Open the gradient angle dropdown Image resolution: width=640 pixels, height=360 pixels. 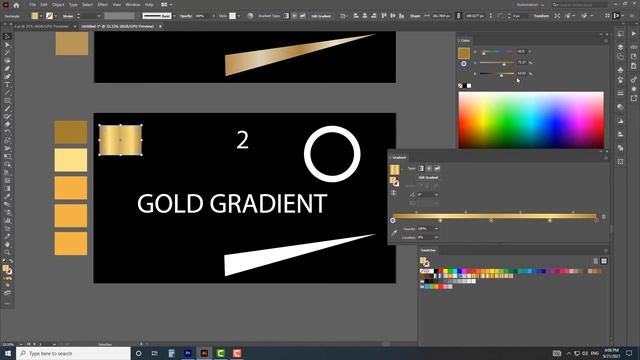click(436, 195)
